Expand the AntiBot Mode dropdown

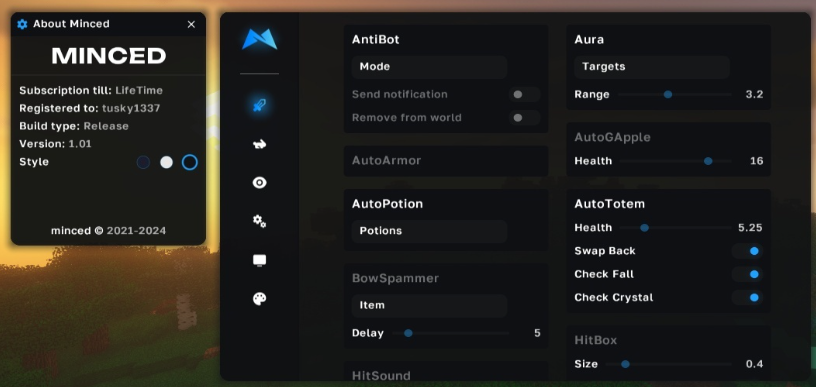click(x=429, y=67)
